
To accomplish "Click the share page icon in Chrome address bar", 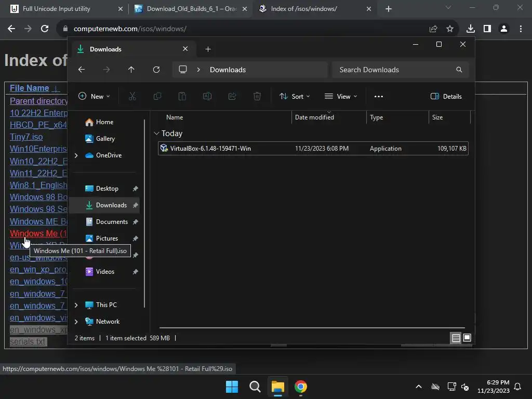I will tap(433, 29).
